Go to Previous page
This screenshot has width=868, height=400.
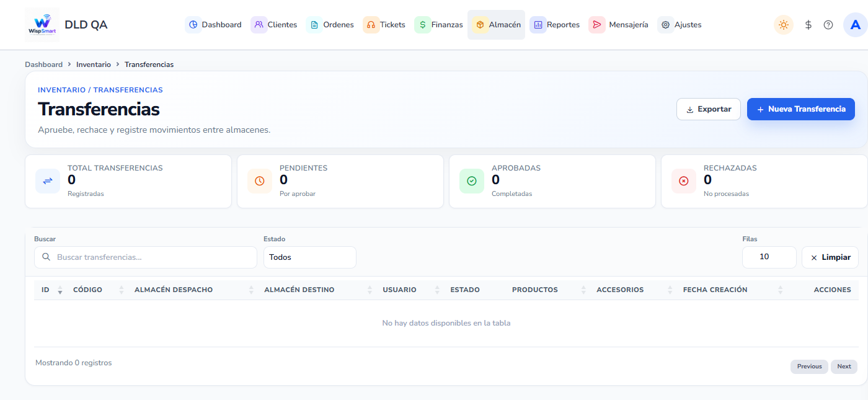809,367
